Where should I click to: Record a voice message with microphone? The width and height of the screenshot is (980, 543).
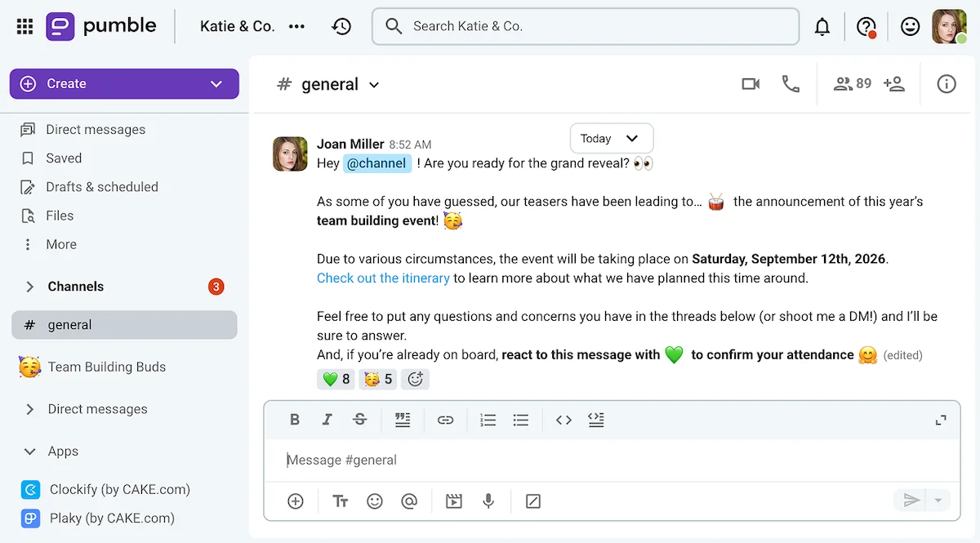click(488, 501)
